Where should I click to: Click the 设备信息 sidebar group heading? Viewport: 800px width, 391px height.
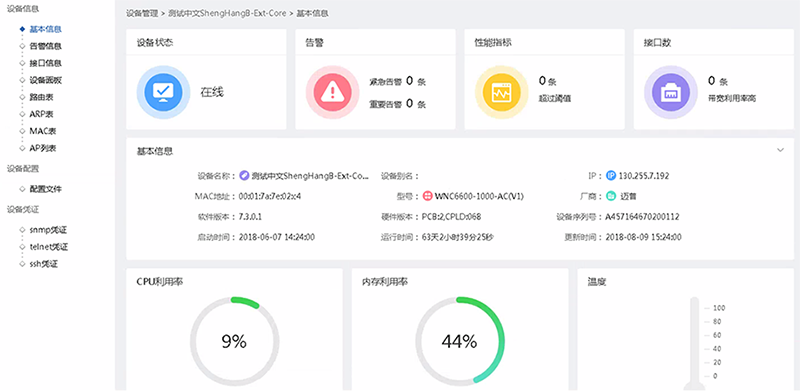point(23,9)
